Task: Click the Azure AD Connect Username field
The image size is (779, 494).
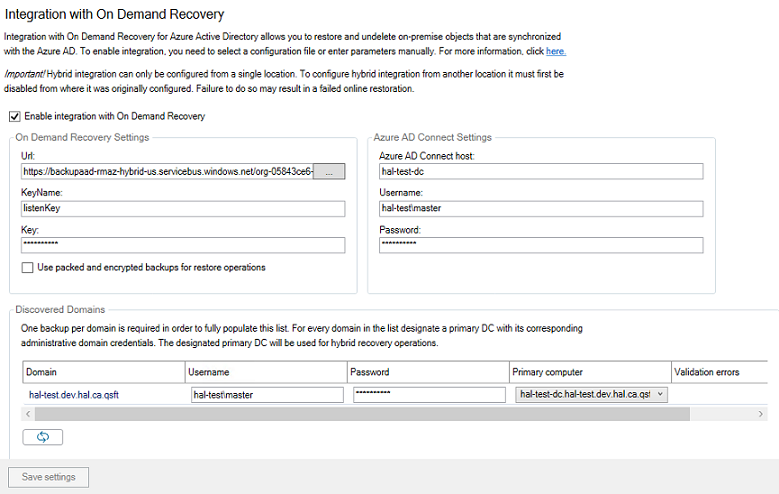Action: [x=540, y=209]
